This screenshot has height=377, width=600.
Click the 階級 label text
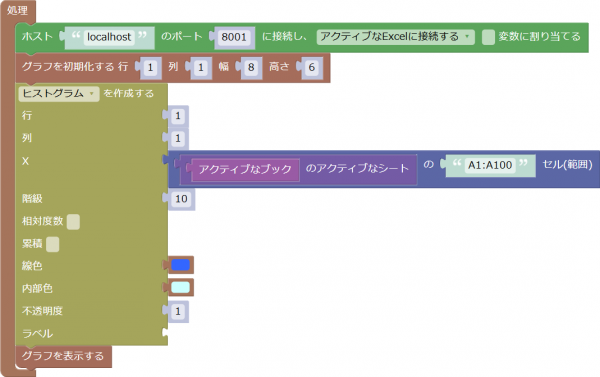[32, 198]
